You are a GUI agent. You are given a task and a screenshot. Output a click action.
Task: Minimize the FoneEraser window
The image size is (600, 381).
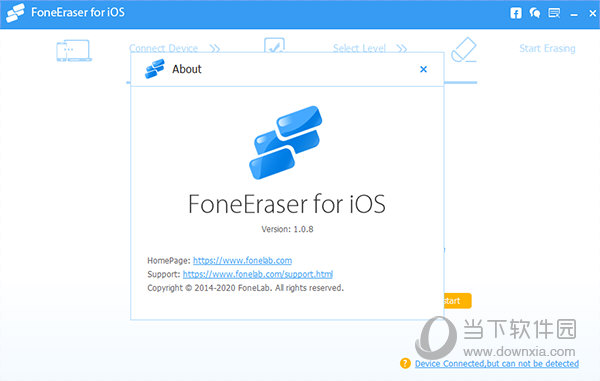(574, 15)
